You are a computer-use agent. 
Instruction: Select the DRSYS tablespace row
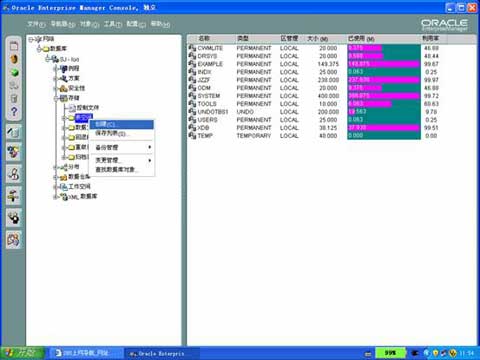point(314,56)
